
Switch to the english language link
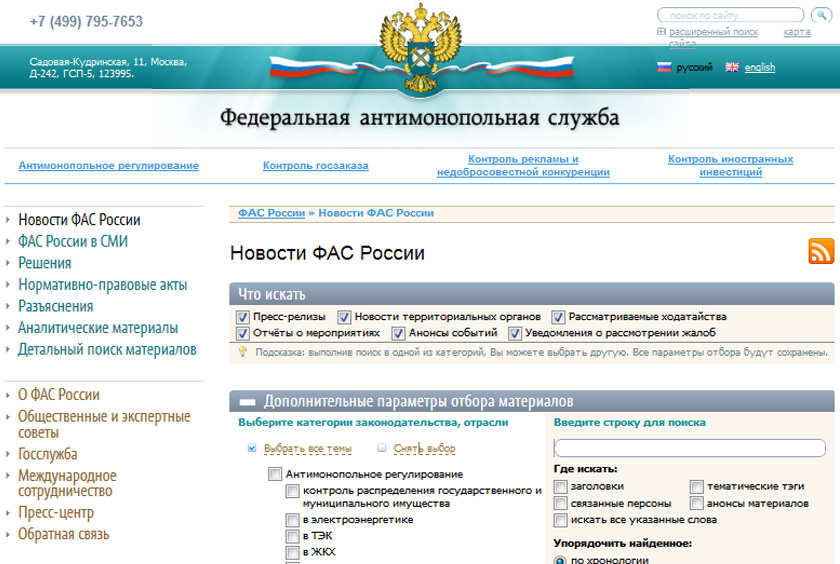[x=760, y=67]
